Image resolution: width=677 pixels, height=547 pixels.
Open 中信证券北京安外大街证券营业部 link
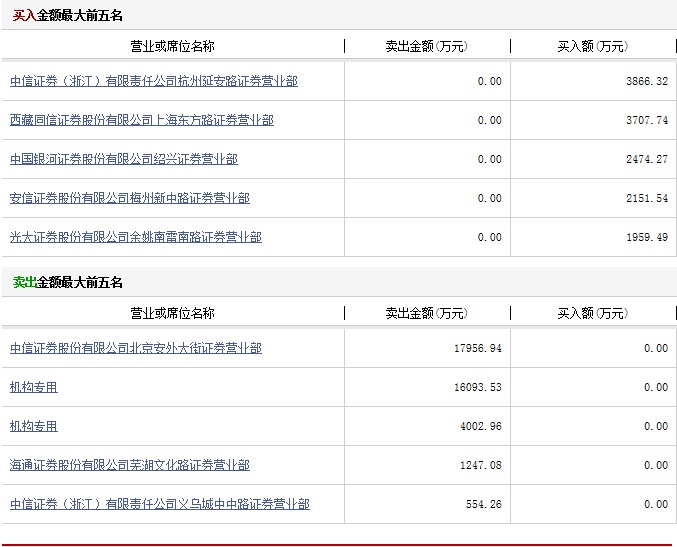pos(136,348)
